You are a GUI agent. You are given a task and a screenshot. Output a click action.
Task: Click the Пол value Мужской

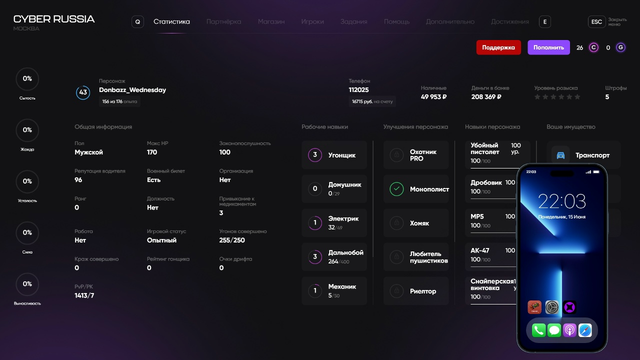pos(89,152)
